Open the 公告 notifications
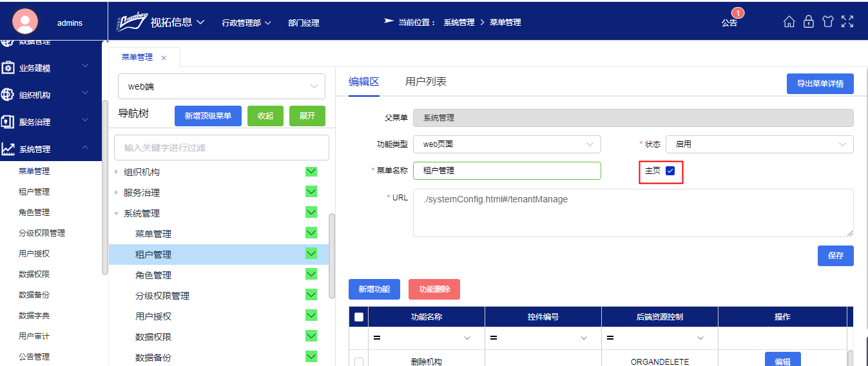 point(729,23)
